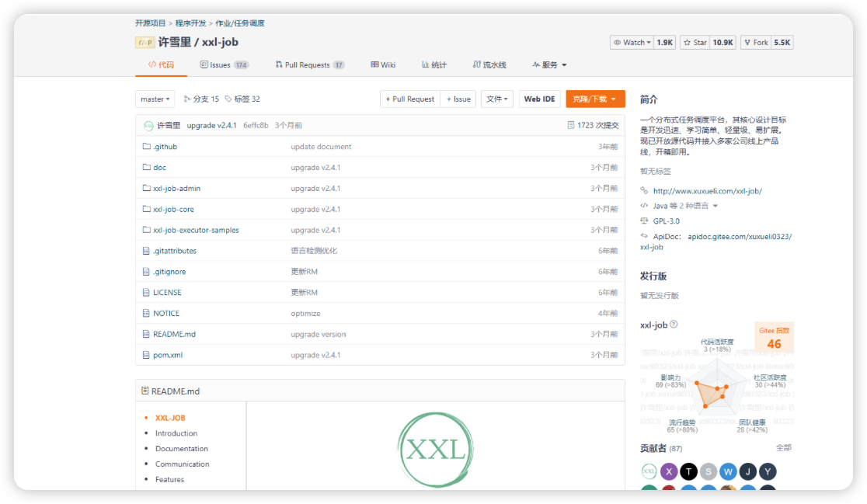Click the xxl-job-executor-samples folder icon

click(147, 229)
